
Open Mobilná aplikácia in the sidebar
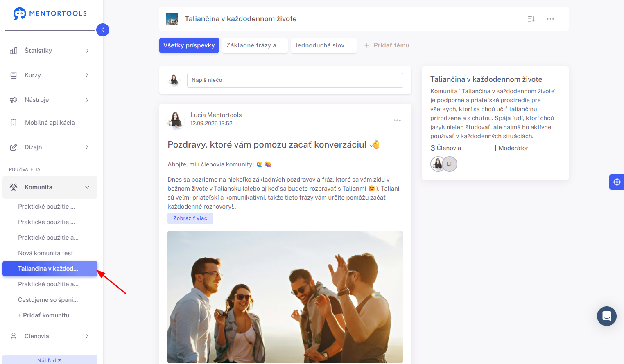(50, 123)
